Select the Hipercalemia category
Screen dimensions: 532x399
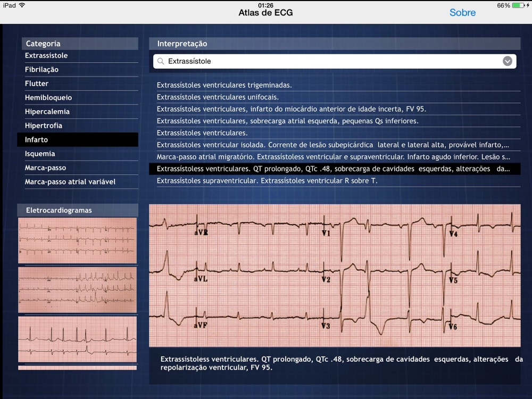coord(78,112)
